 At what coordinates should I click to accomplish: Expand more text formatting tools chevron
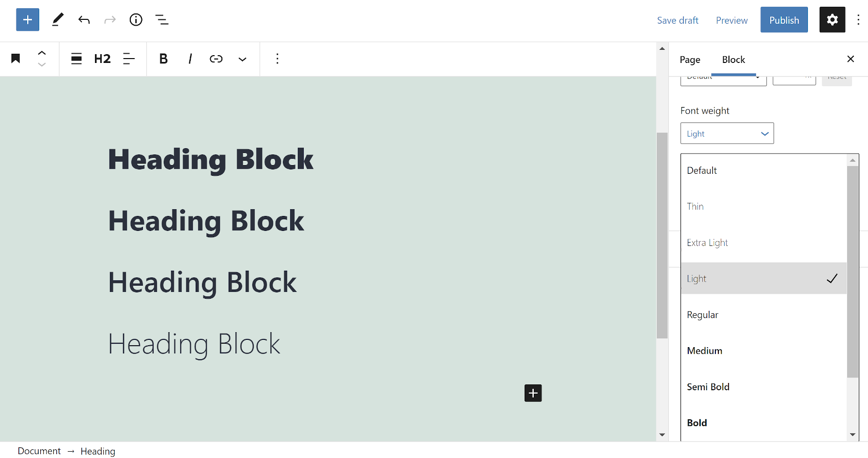pos(242,59)
